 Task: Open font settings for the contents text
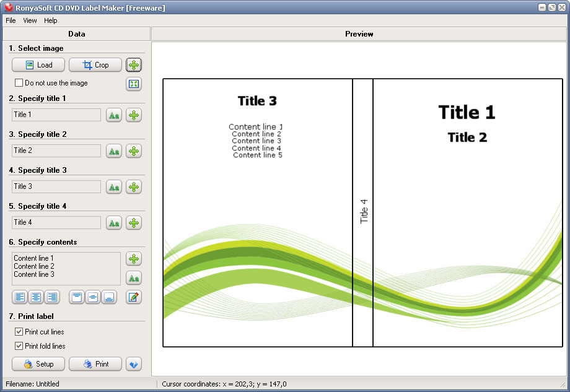pos(134,278)
